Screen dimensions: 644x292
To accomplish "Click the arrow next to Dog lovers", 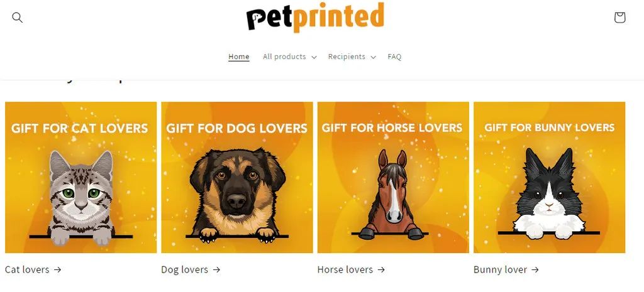I will [x=216, y=269].
